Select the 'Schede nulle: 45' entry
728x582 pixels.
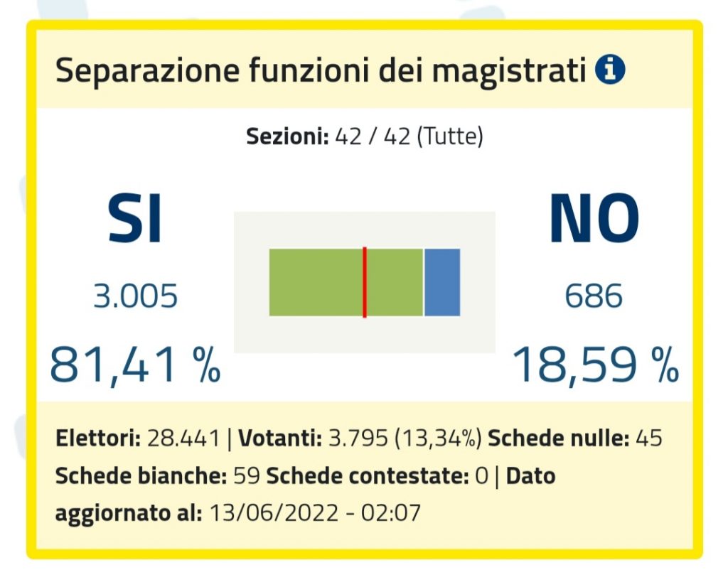coord(575,438)
